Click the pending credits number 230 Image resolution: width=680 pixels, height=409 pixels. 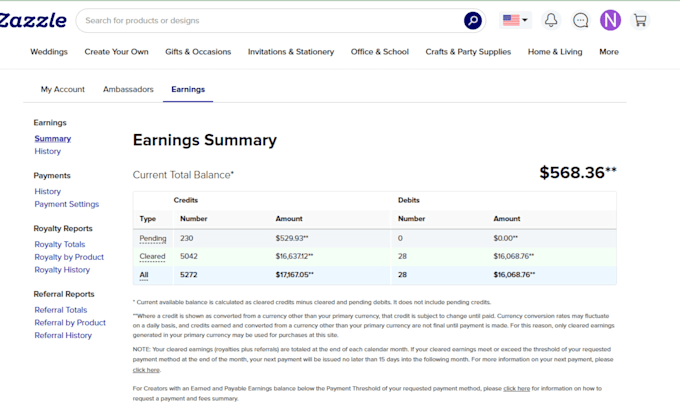click(186, 238)
